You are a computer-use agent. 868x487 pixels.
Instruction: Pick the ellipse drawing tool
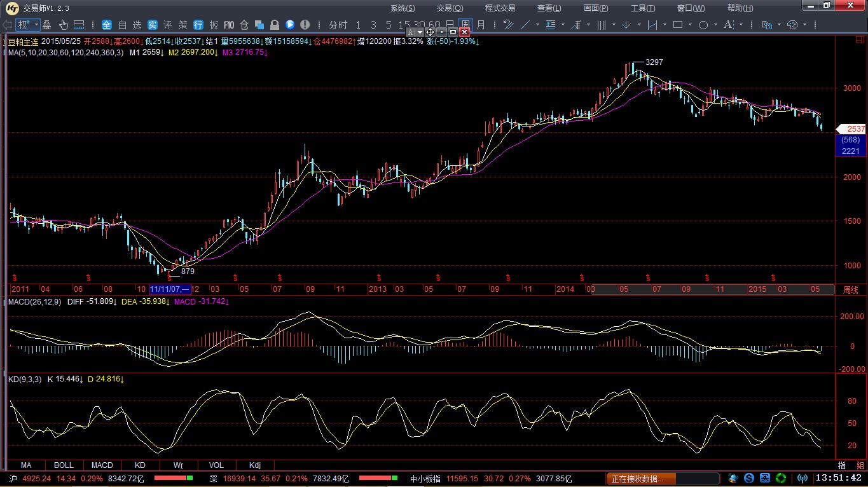pyautogui.click(x=703, y=25)
